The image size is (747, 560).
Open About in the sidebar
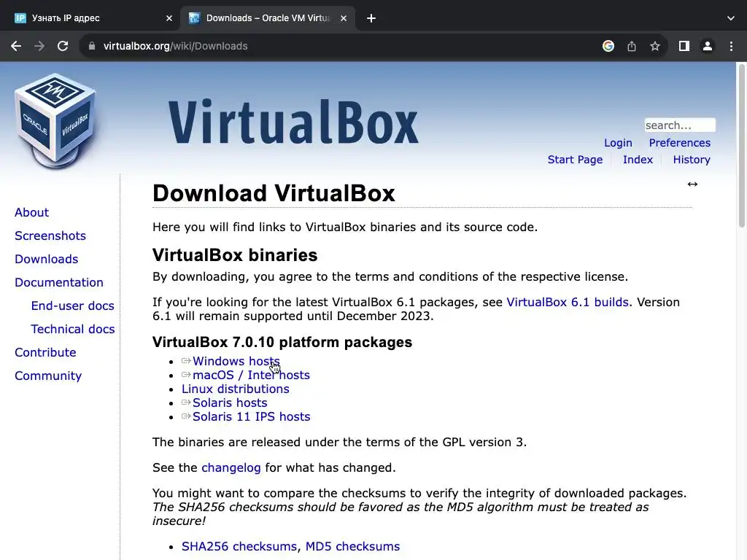pyautogui.click(x=32, y=212)
